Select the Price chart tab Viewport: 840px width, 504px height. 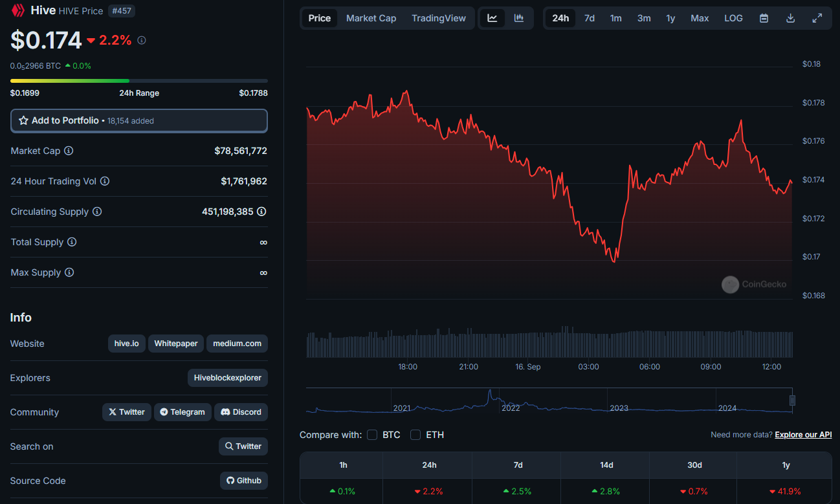320,18
